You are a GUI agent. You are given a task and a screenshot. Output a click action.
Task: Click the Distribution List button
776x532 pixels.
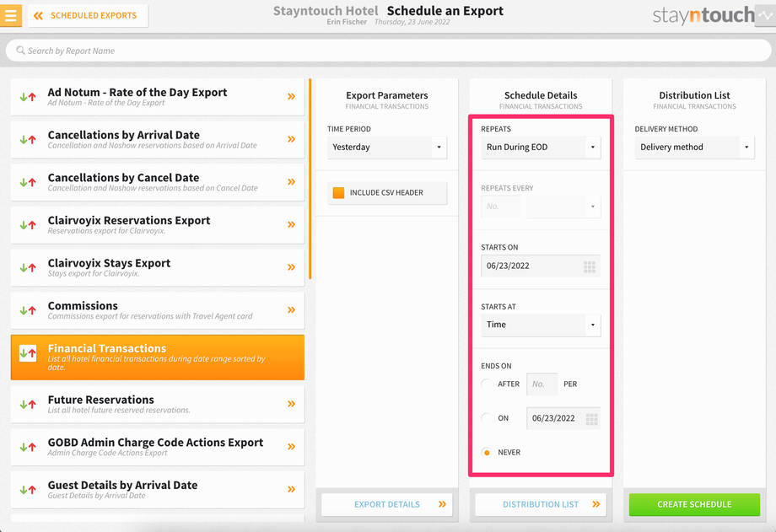tap(541, 504)
